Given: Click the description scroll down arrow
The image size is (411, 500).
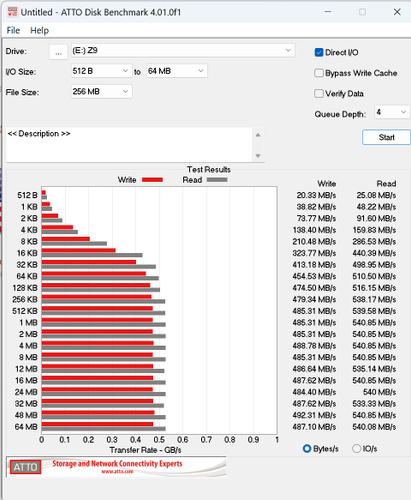Looking at the screenshot, I should point(258,155).
